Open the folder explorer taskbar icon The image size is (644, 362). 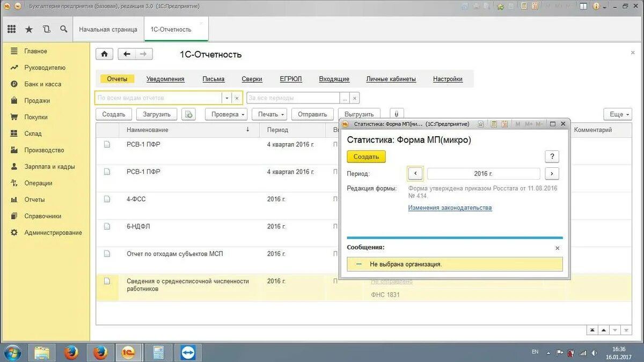tap(42, 352)
